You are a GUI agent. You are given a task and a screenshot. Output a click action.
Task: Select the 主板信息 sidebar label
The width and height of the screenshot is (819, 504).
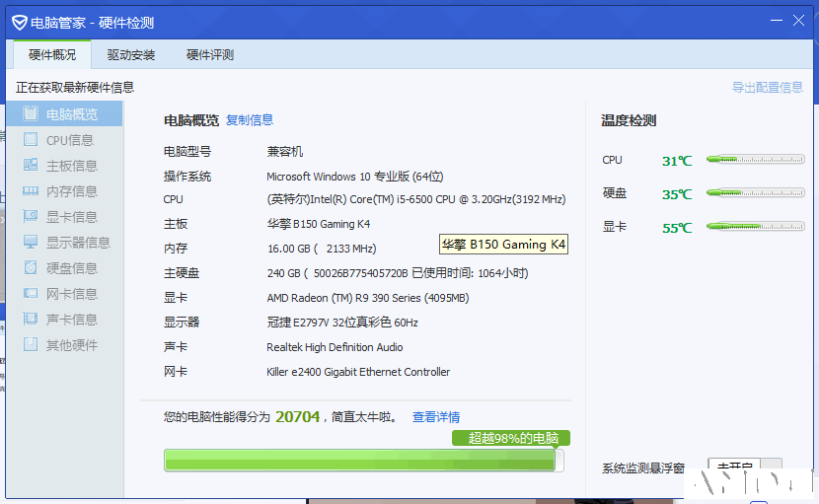[x=72, y=166]
